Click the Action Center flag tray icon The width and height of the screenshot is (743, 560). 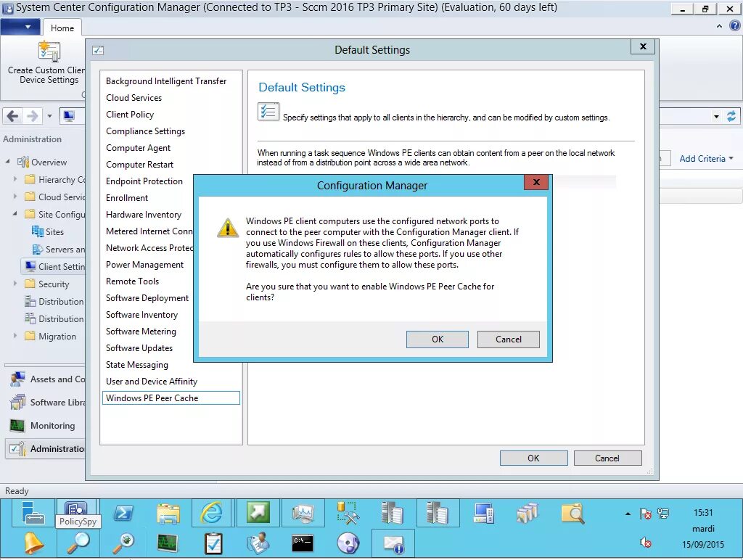(645, 514)
